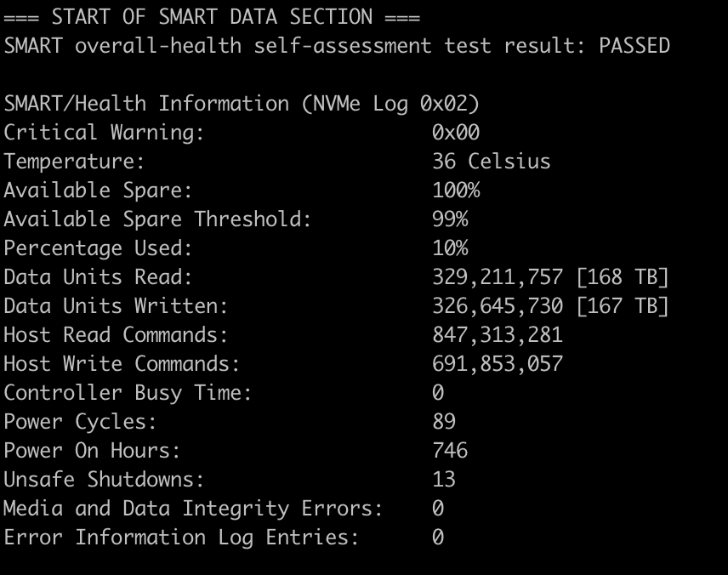This screenshot has height=575, width=728.
Task: Click the Available Spare Threshold 99% value
Action: 450,219
